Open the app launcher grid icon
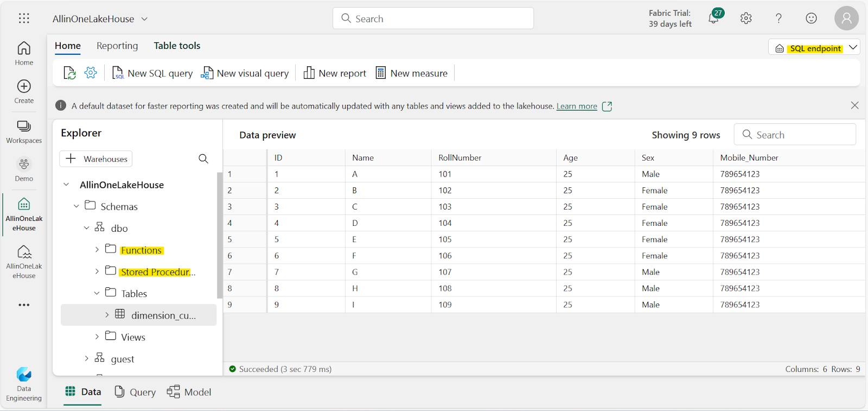The height and width of the screenshot is (411, 868). pos(24,18)
